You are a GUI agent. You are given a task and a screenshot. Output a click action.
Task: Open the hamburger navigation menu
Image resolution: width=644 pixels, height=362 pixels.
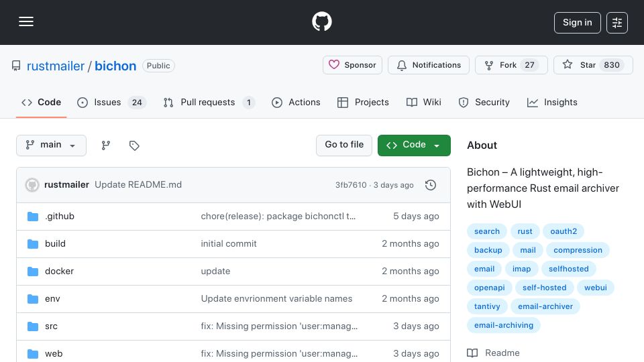coord(26,21)
